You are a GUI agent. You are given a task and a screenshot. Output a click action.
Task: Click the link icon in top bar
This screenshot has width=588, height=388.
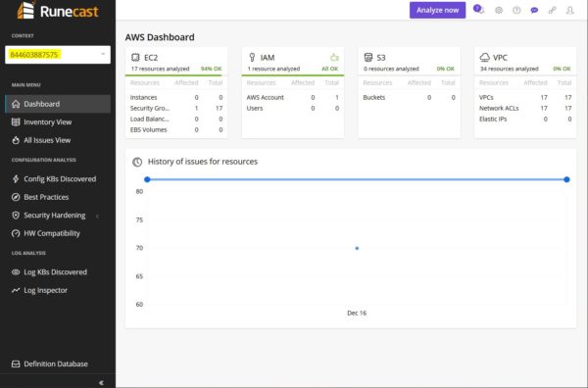[552, 10]
